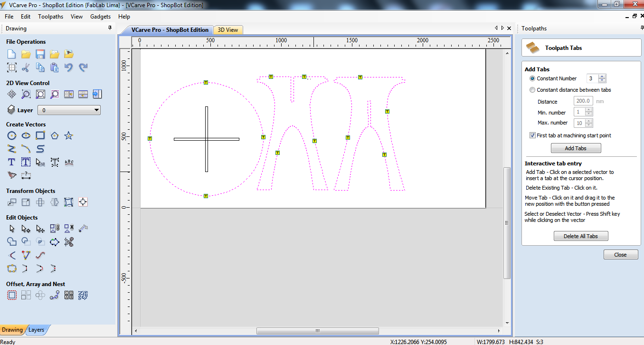Click the Delete All Tabs button
This screenshot has height=345, width=644.
pyautogui.click(x=581, y=236)
